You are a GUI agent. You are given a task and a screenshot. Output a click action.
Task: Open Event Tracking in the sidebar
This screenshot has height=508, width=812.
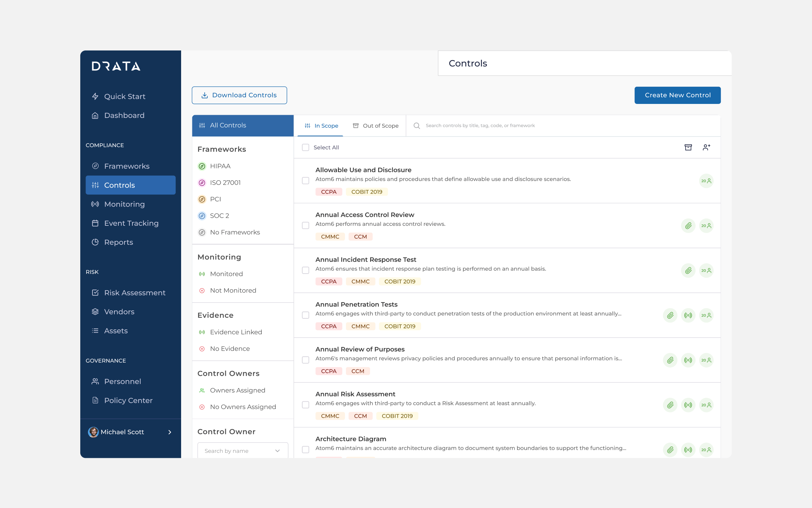(131, 223)
